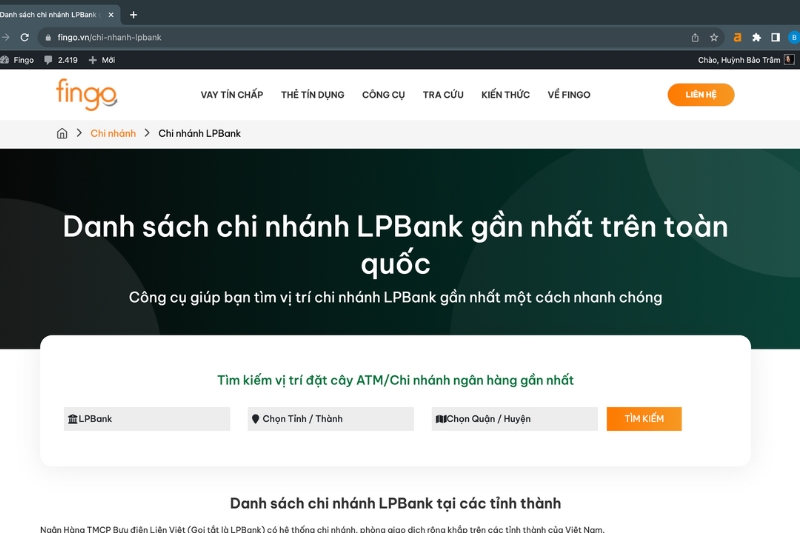
Task: Close the LPBank branch list tab
Action: (x=111, y=15)
